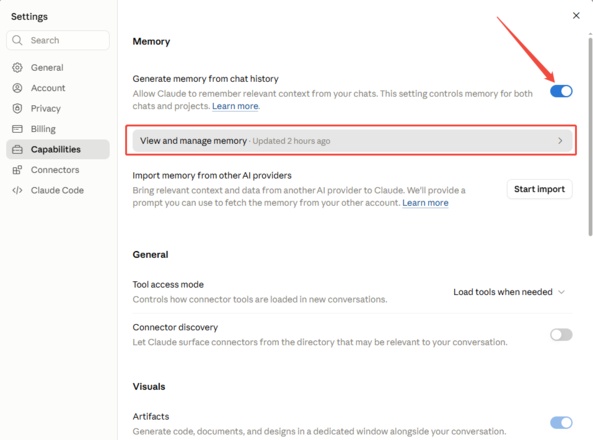The image size is (593, 440).
Task: Click the Updated 2 hours ago text
Action: [x=291, y=141]
